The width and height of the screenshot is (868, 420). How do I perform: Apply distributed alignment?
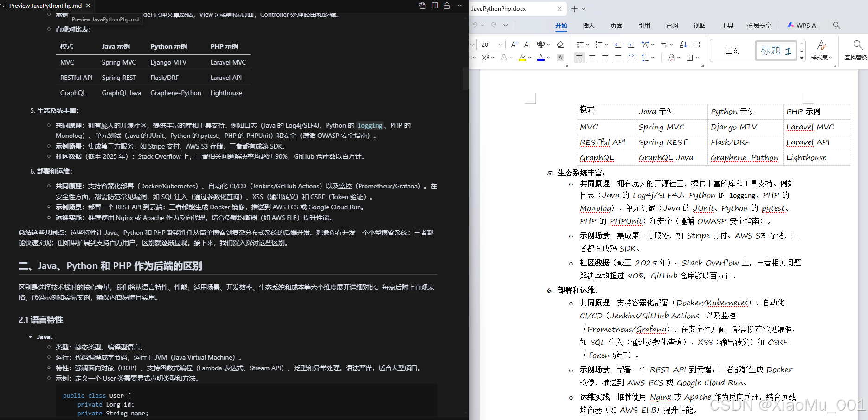pyautogui.click(x=631, y=58)
